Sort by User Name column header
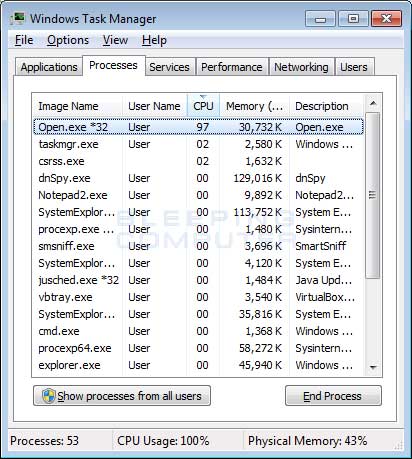This screenshot has width=412, height=459. 155,106
